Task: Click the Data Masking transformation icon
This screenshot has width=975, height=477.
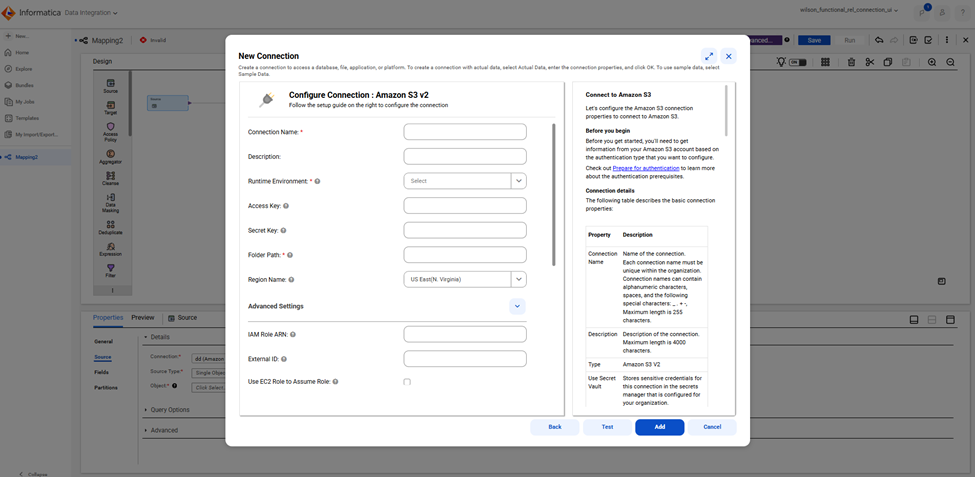Action: pyautogui.click(x=111, y=197)
